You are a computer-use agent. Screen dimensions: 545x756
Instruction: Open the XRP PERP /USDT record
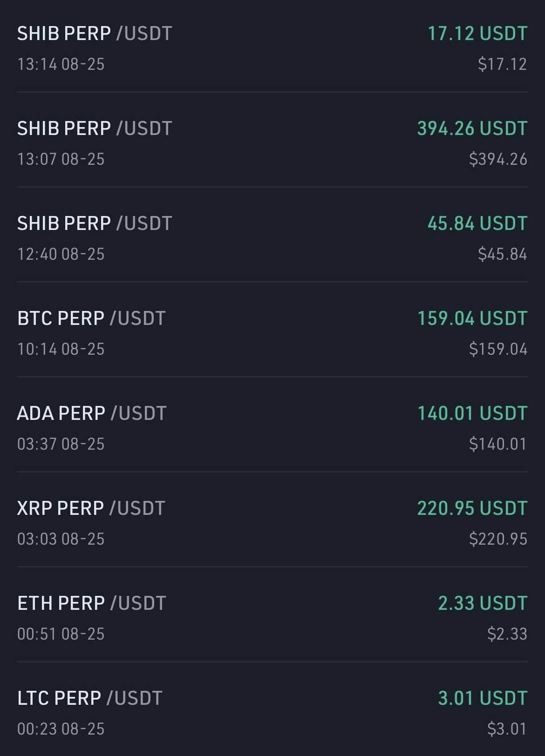(91, 509)
